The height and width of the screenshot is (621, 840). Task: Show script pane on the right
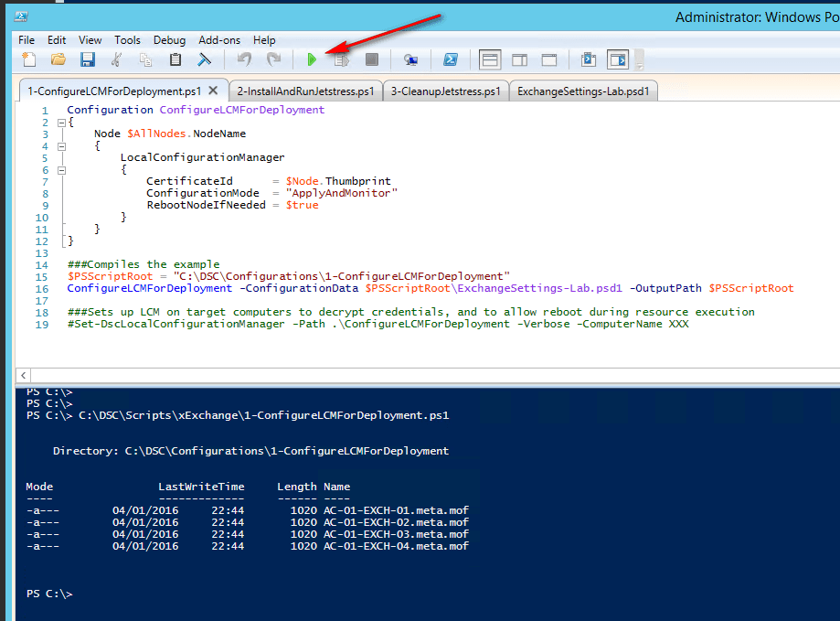(519, 60)
